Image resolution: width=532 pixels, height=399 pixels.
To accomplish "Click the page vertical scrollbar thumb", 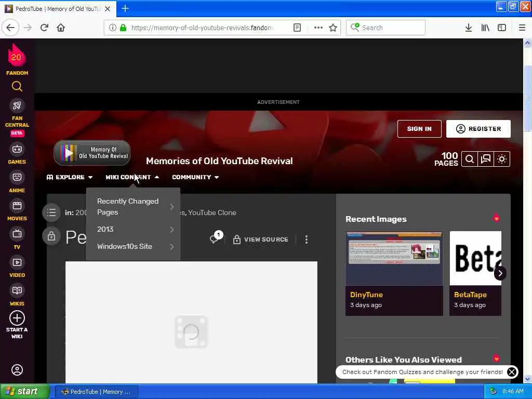I will pyautogui.click(x=527, y=98).
